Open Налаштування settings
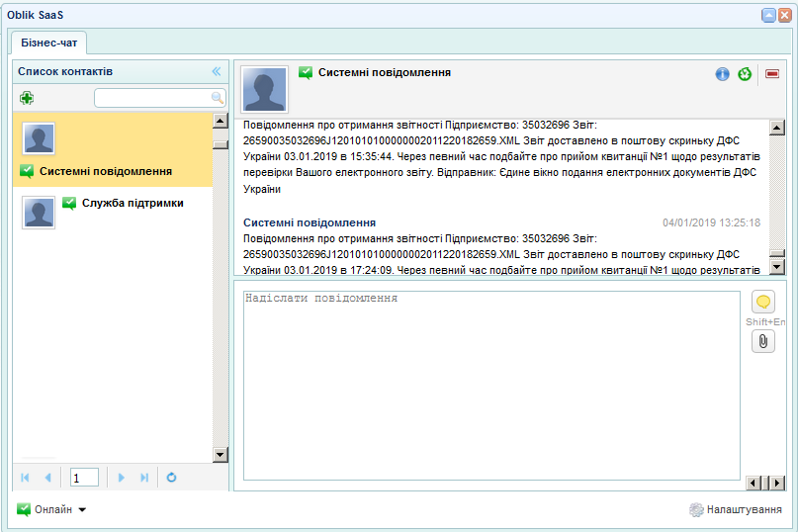Viewport: 798px width, 532px height. tap(736, 509)
